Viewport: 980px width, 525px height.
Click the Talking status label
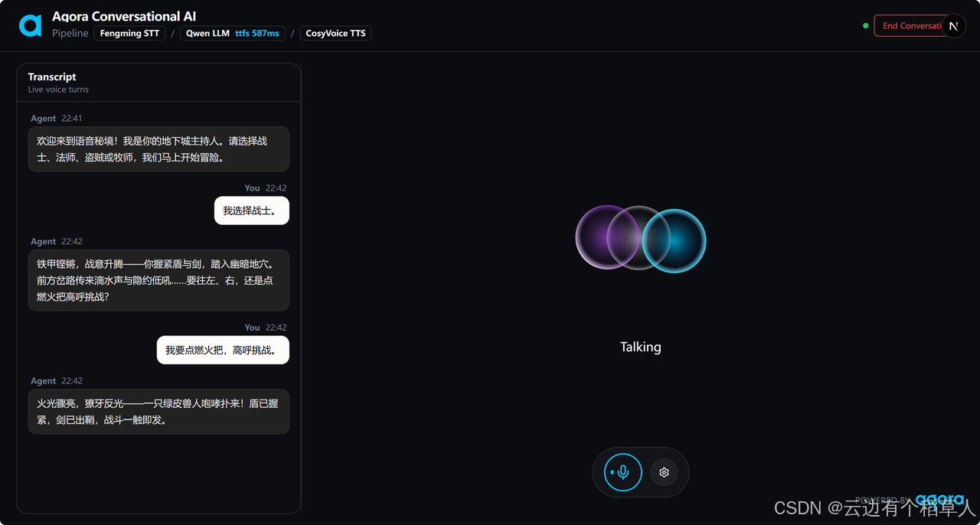(x=641, y=347)
